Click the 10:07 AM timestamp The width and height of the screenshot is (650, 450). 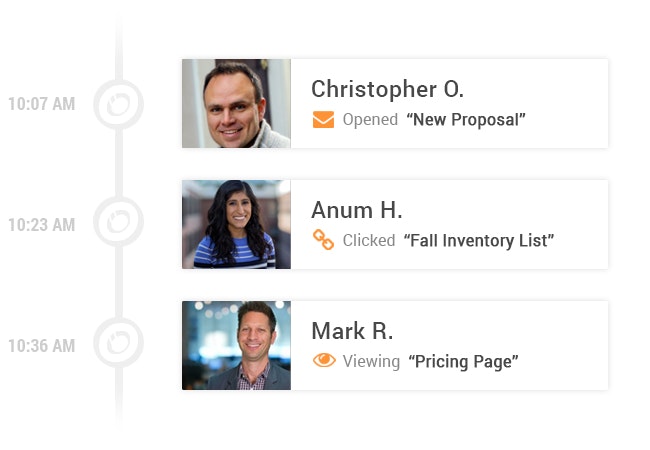[42, 104]
